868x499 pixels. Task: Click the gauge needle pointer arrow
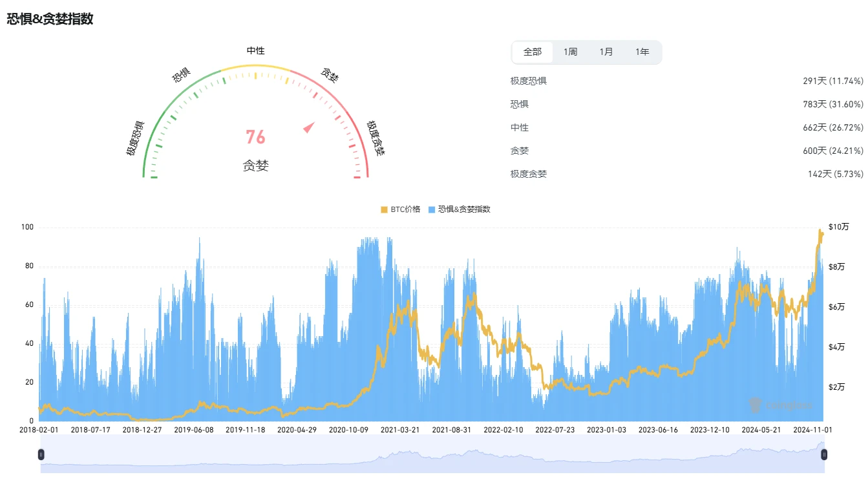[x=309, y=127]
